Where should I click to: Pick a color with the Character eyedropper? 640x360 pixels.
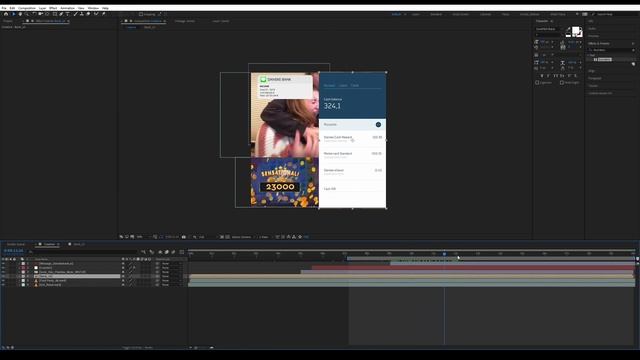pyautogui.click(x=568, y=29)
